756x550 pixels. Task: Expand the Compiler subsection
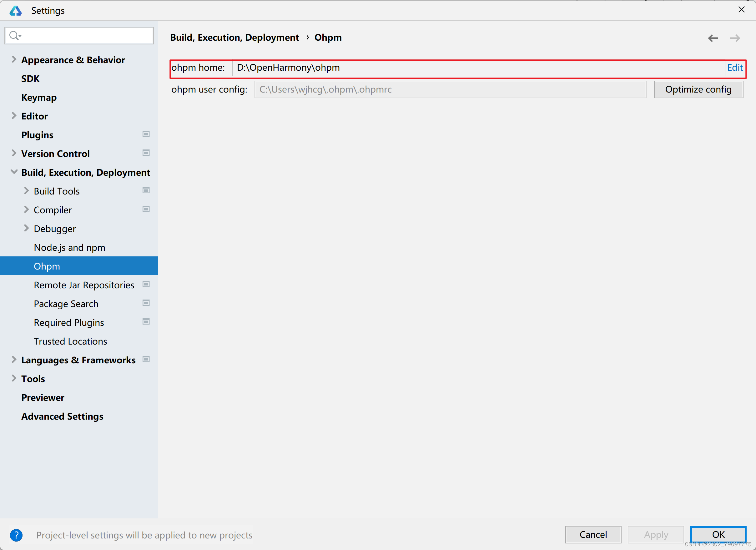coord(26,209)
